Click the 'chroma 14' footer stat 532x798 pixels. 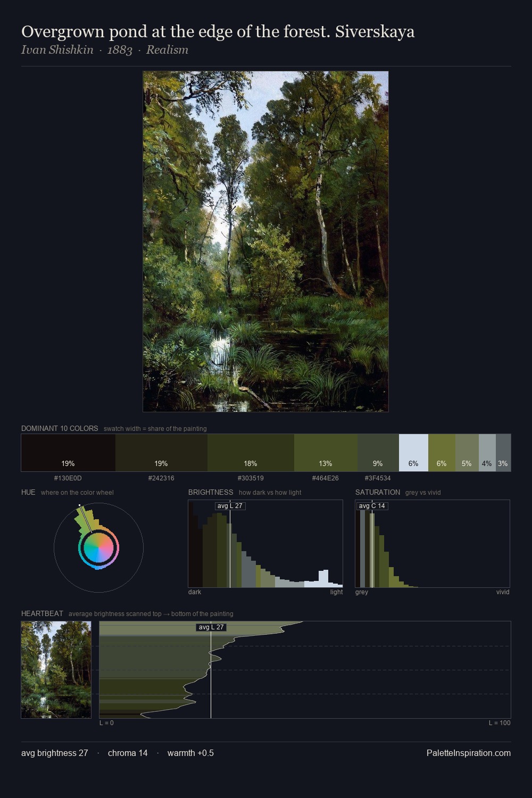128,753
